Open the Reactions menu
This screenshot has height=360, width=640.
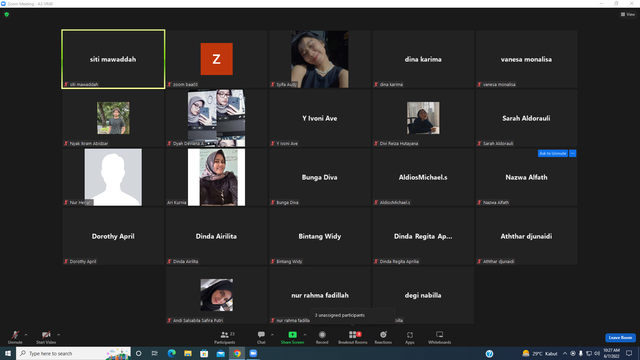383,337
